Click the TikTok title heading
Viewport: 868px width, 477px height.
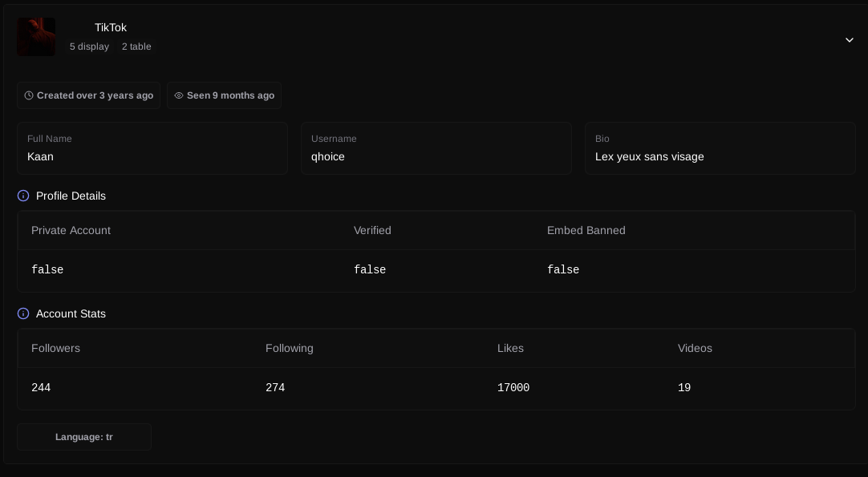(x=111, y=27)
